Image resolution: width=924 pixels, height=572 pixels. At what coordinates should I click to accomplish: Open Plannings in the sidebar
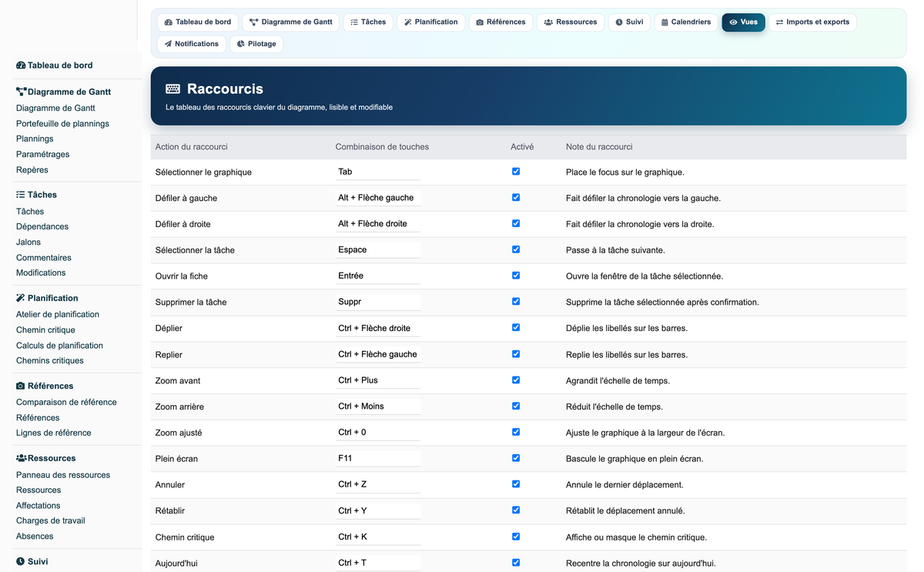click(x=35, y=139)
